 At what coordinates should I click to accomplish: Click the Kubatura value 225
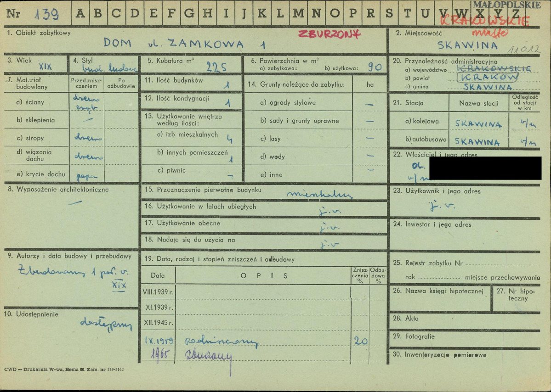pos(216,67)
